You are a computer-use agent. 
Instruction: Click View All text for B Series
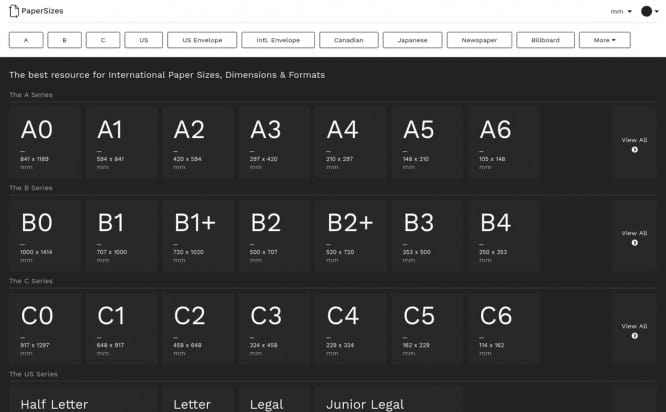[635, 233]
